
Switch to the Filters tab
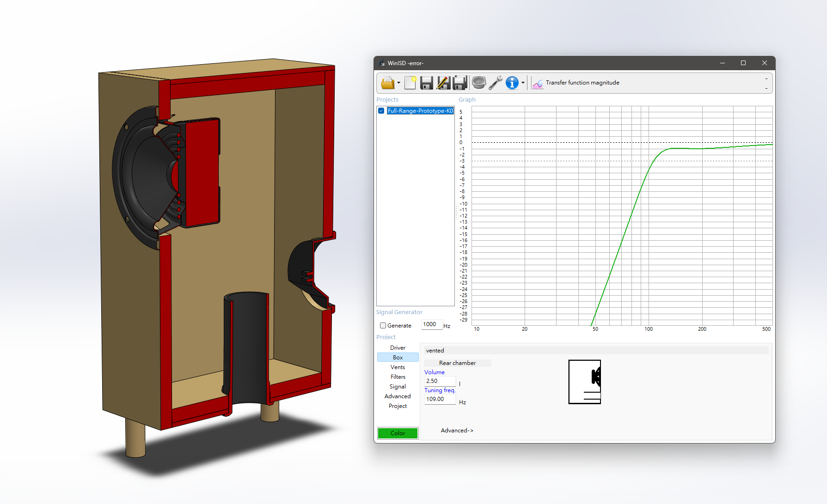[398, 377]
